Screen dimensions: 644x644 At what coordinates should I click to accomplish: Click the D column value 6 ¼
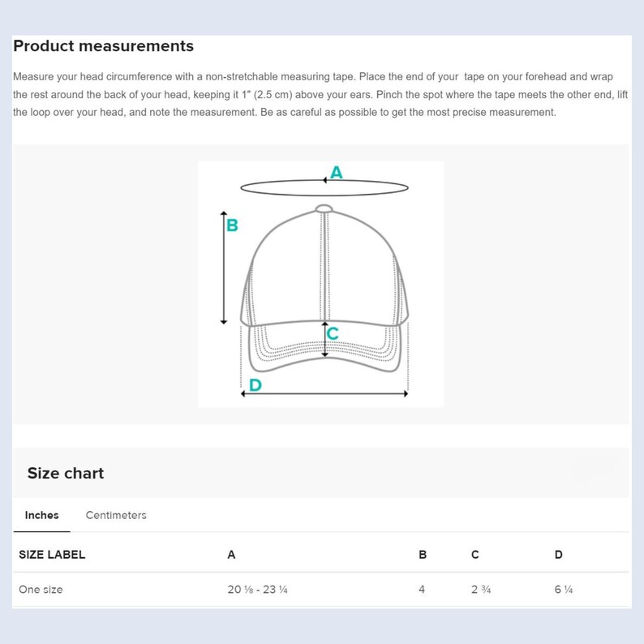564,590
